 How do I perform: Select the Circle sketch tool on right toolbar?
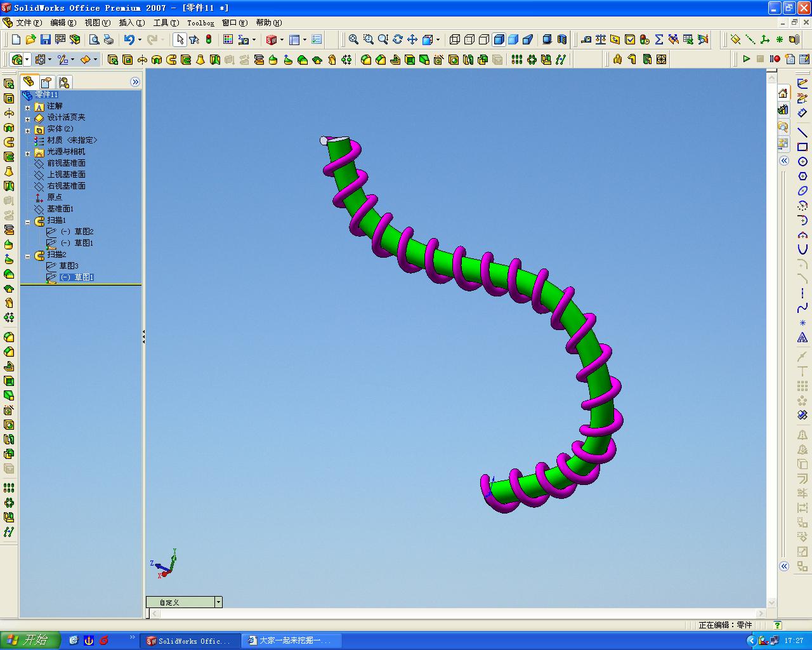pos(802,162)
